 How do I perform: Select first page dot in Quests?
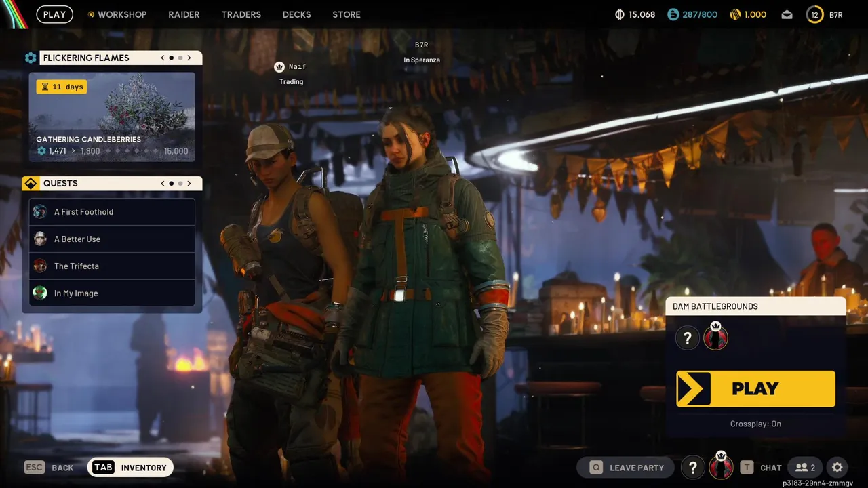(172, 183)
